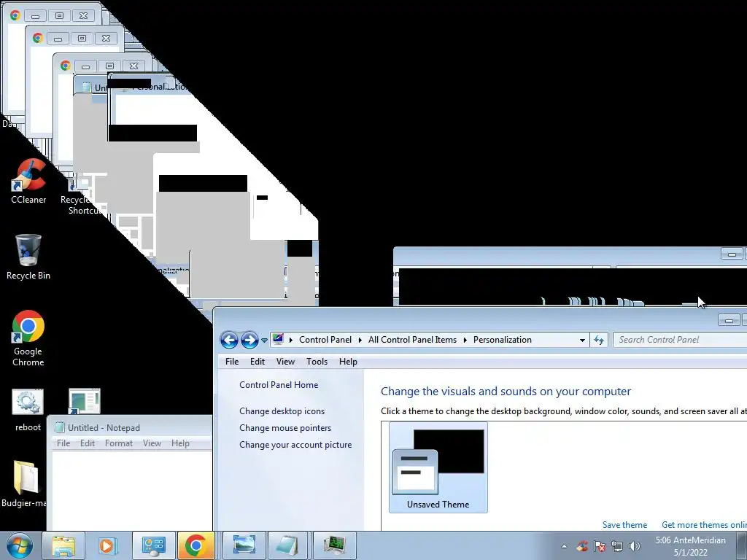Select the Unsaved Theme thumbnail

[x=438, y=467]
